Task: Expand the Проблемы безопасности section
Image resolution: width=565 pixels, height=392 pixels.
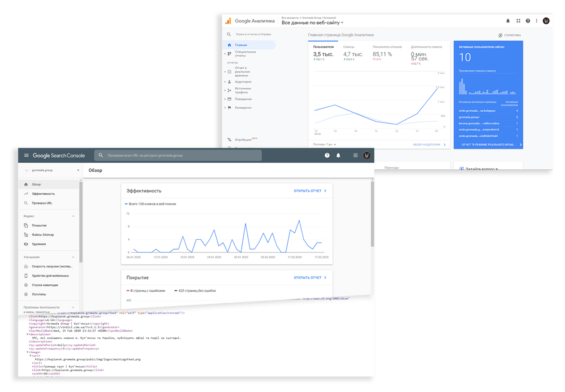Action: pos(73,307)
